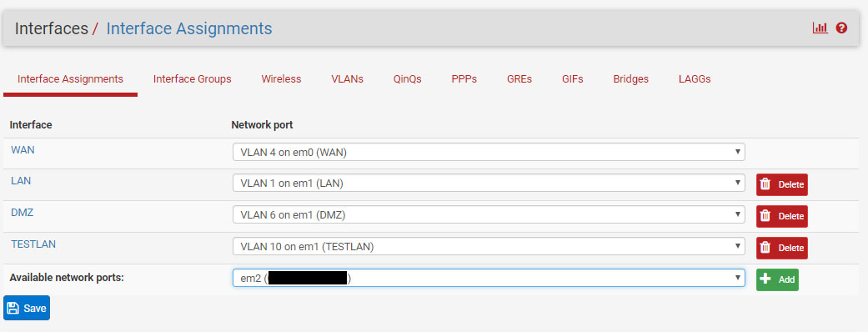Image resolution: width=868 pixels, height=332 pixels.
Task: Open the LAGGs tab
Action: pos(695,79)
